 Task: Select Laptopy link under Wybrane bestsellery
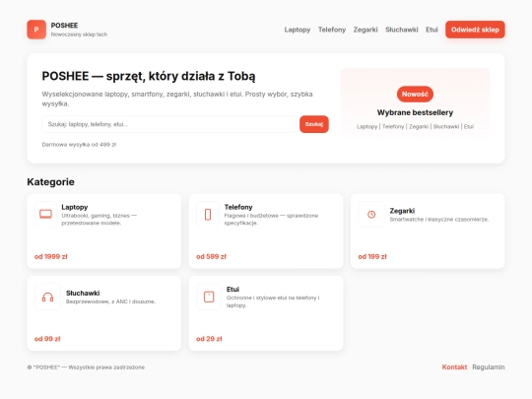point(366,126)
